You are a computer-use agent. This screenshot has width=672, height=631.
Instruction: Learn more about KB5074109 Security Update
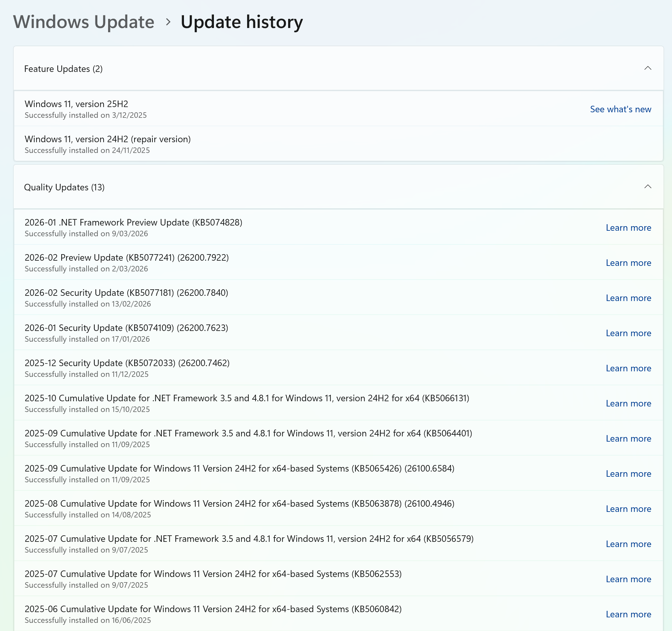tap(628, 333)
